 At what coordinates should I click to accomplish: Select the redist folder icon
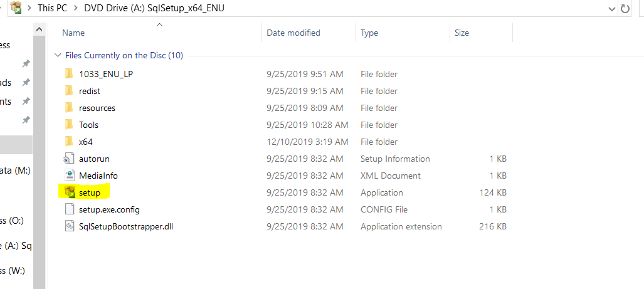(x=69, y=91)
